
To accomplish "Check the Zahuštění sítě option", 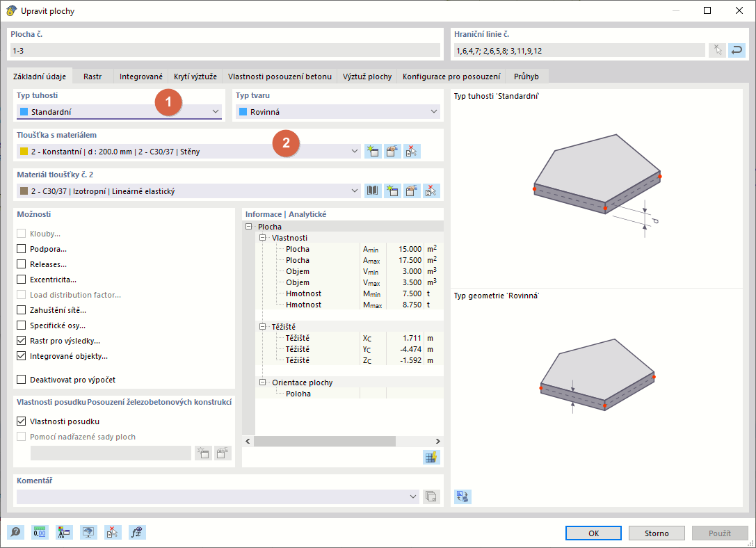I will 22,310.
